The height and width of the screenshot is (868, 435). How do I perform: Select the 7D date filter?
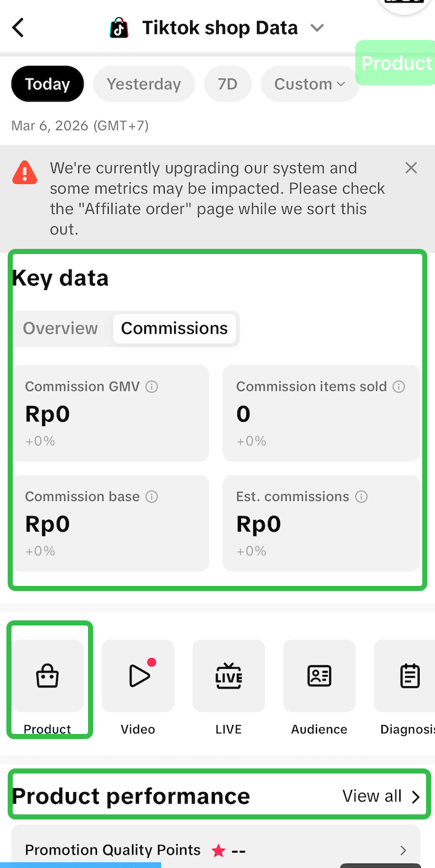[228, 84]
